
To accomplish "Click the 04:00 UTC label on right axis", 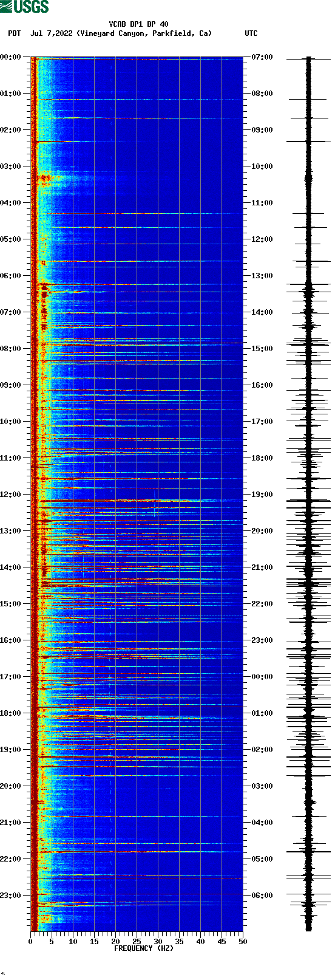I will pyautogui.click(x=262, y=823).
